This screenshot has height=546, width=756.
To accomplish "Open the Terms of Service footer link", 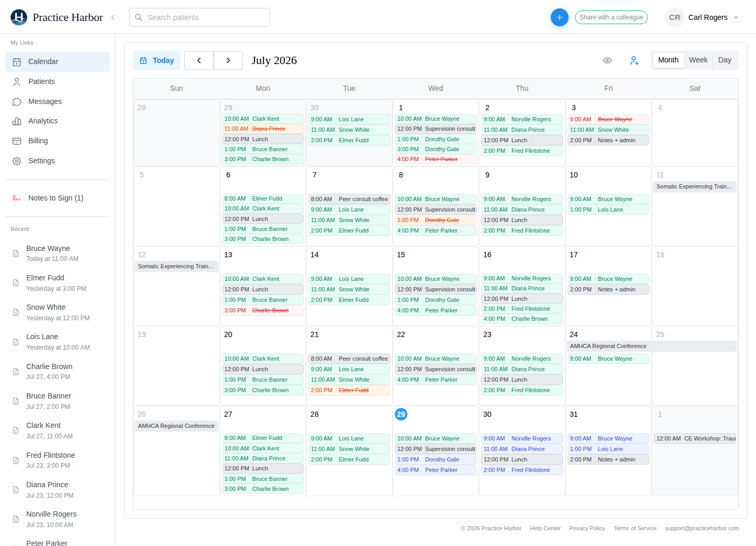I will tap(635, 529).
